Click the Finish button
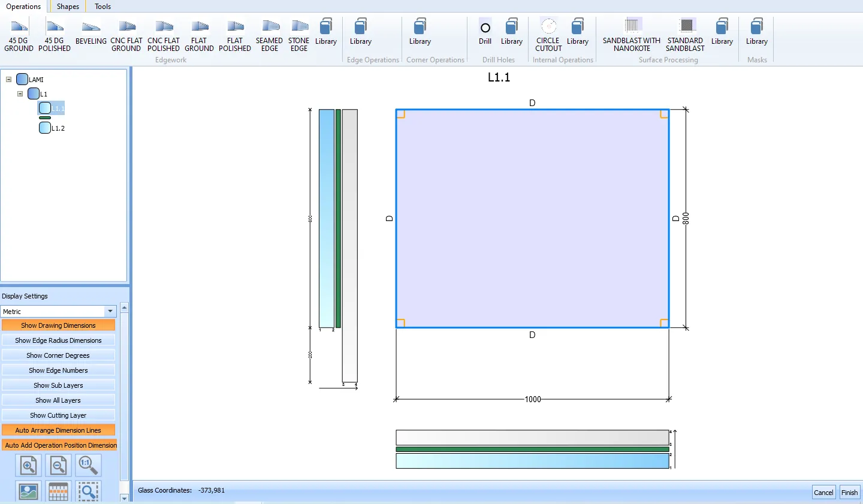Image resolution: width=863 pixels, height=504 pixels. [849, 492]
